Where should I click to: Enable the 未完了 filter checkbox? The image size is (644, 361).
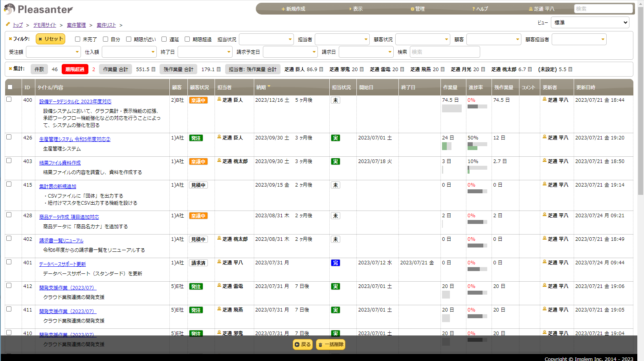78,39
